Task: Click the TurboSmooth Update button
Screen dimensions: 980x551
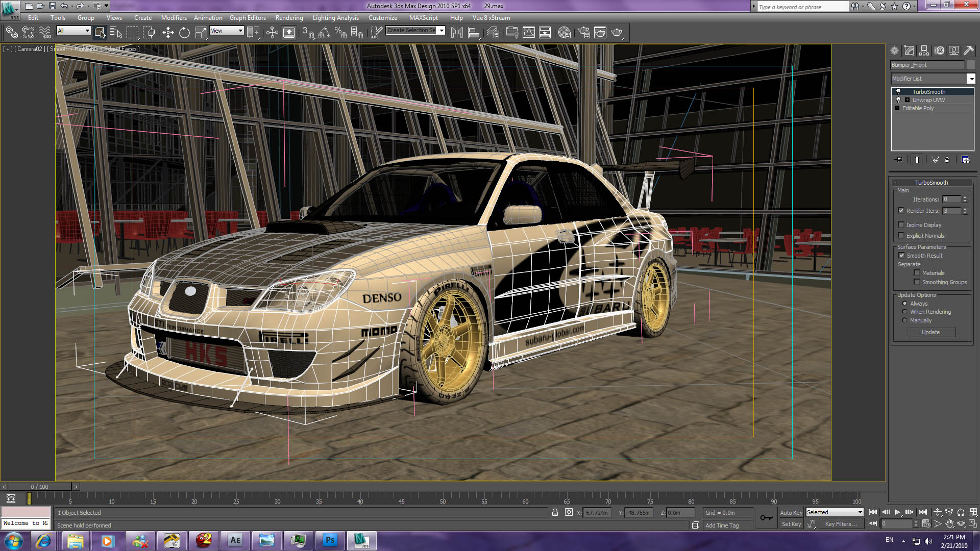Action: [x=931, y=332]
